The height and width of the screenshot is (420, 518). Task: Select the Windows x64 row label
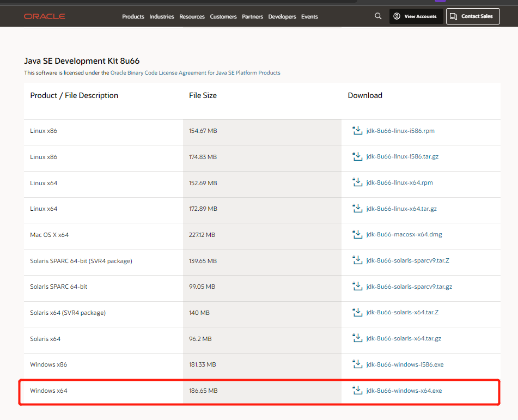pyautogui.click(x=48, y=391)
